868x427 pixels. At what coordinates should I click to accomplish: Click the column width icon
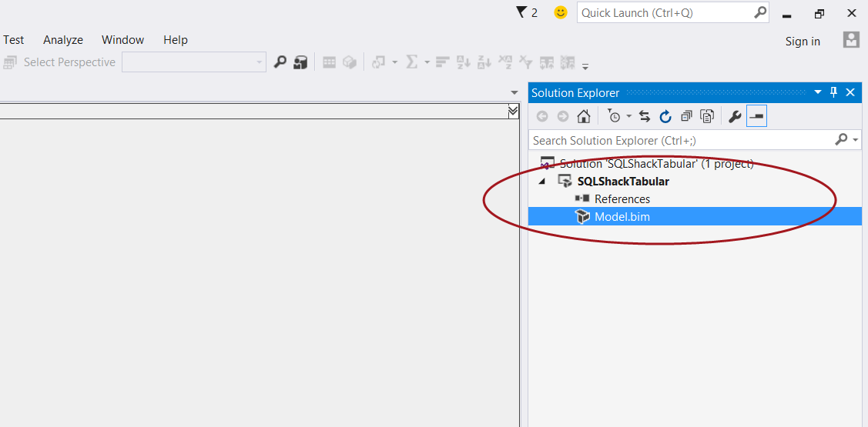(568, 62)
